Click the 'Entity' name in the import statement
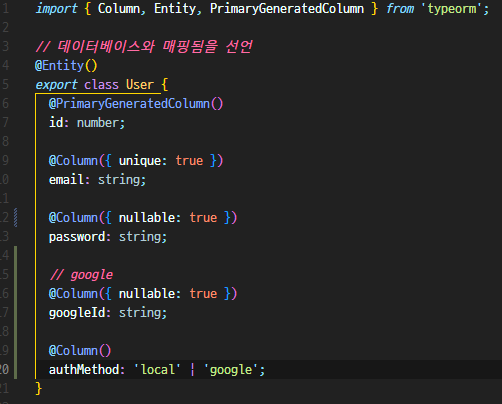This screenshot has width=502, height=404. pyautogui.click(x=175, y=9)
